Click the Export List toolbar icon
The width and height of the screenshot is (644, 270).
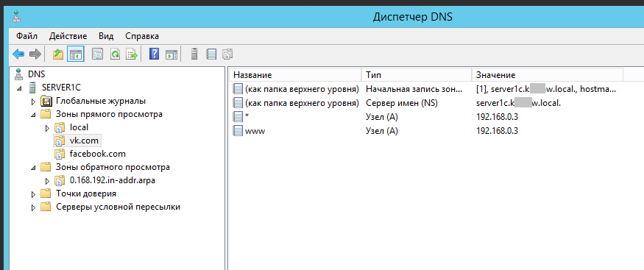click(132, 54)
